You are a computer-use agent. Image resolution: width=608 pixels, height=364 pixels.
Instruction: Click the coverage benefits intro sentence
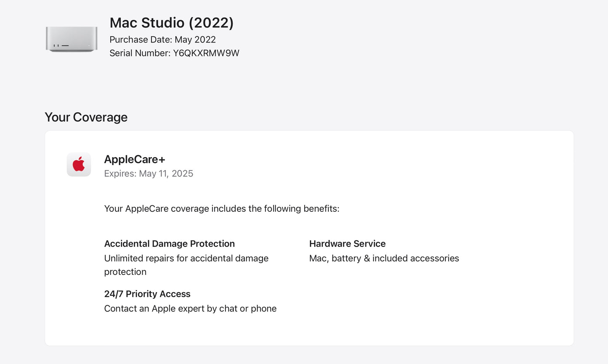click(x=221, y=208)
